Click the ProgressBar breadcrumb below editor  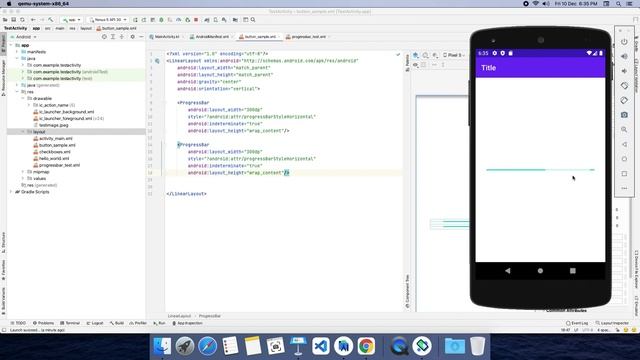[x=210, y=316]
